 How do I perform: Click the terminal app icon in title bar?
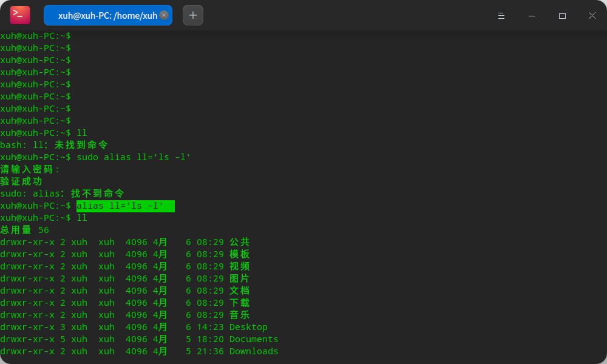pos(19,15)
